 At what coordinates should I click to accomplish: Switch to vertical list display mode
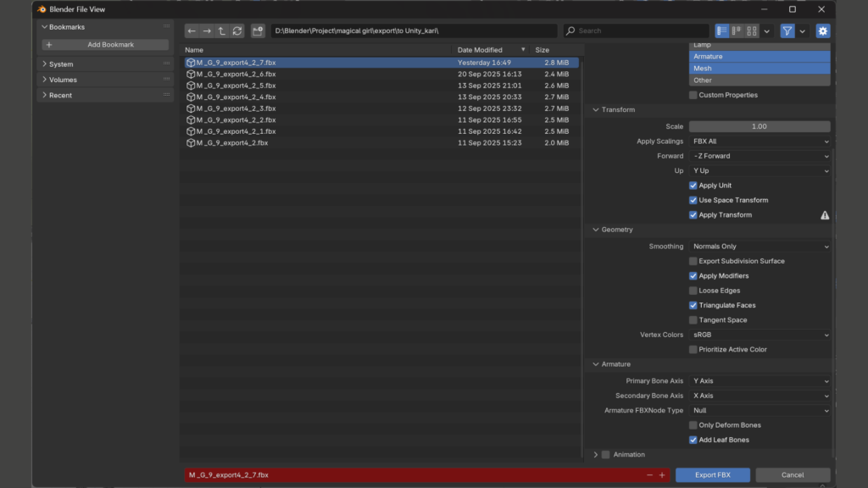pyautogui.click(x=722, y=30)
